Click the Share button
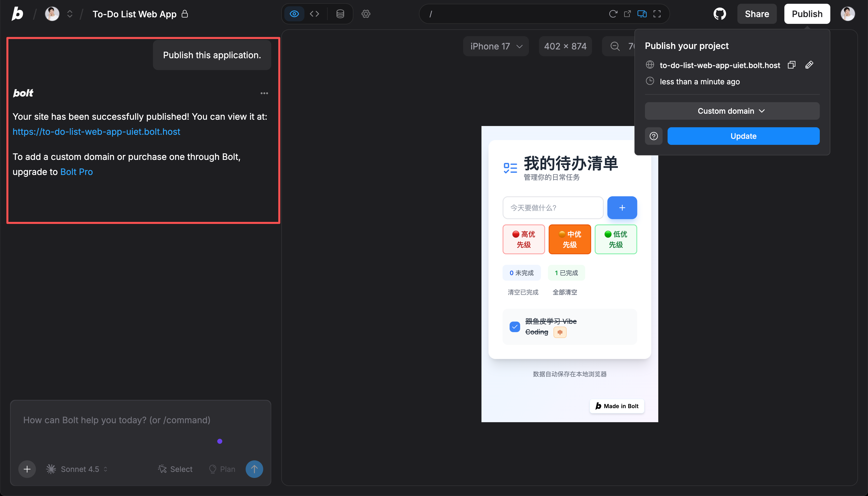Screen dimensions: 868x496 click(756, 14)
